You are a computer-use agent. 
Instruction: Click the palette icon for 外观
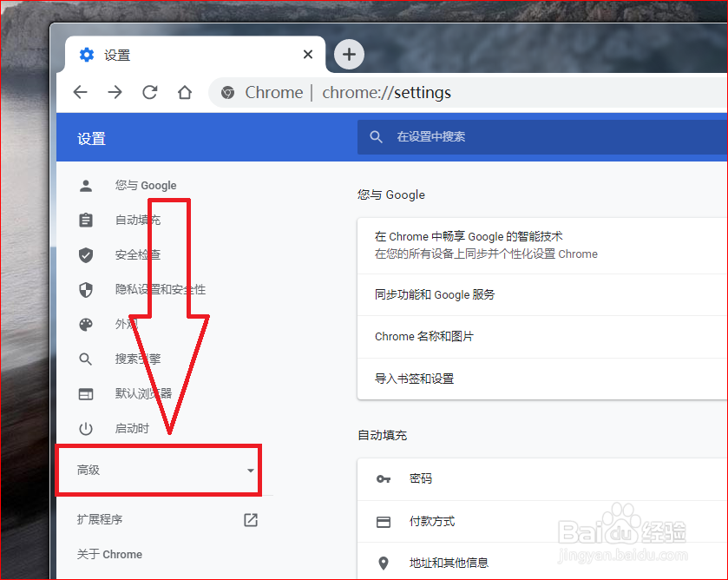pos(86,325)
